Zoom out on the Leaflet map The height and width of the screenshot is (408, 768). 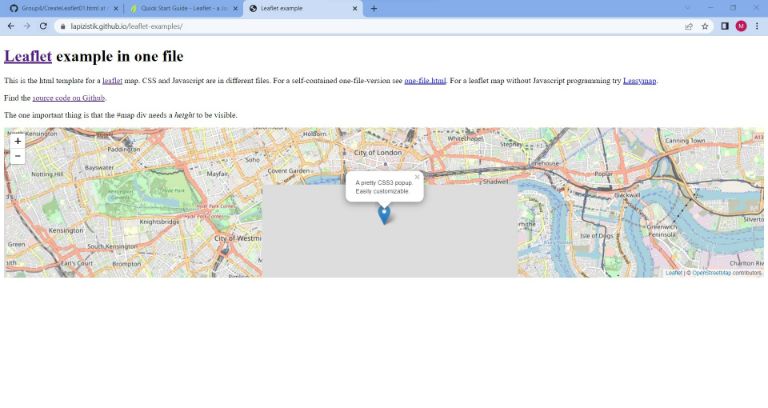(x=18, y=156)
